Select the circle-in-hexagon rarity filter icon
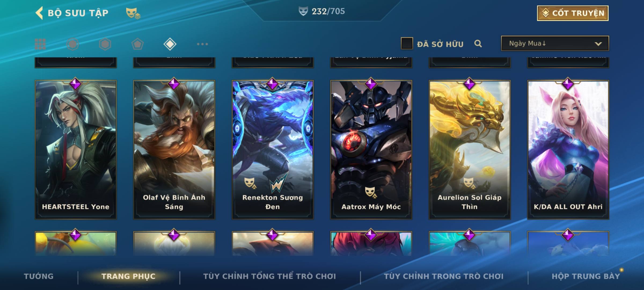This screenshot has height=290, width=644. point(73,44)
